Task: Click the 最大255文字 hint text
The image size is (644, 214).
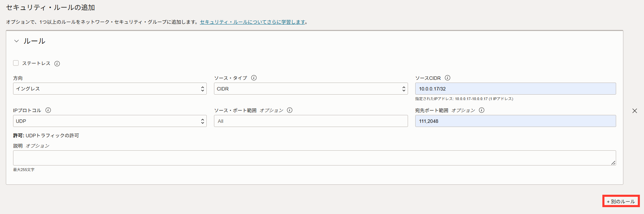Action: (24, 170)
